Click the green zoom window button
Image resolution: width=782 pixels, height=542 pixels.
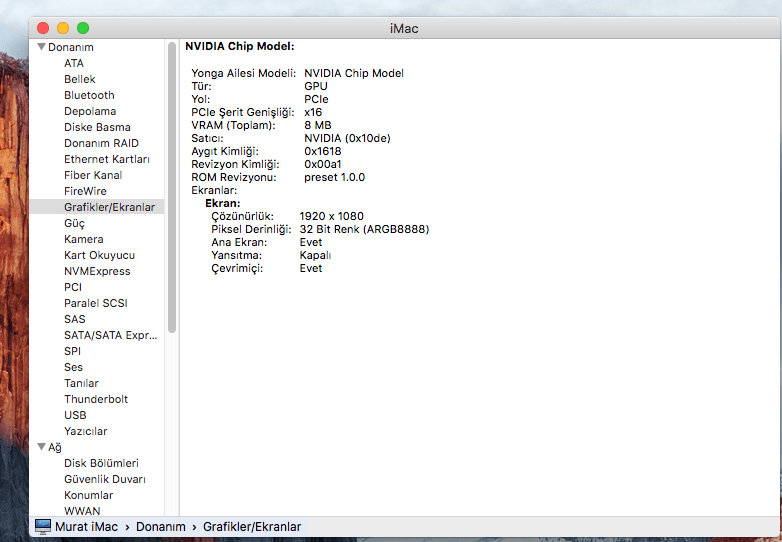point(83,28)
